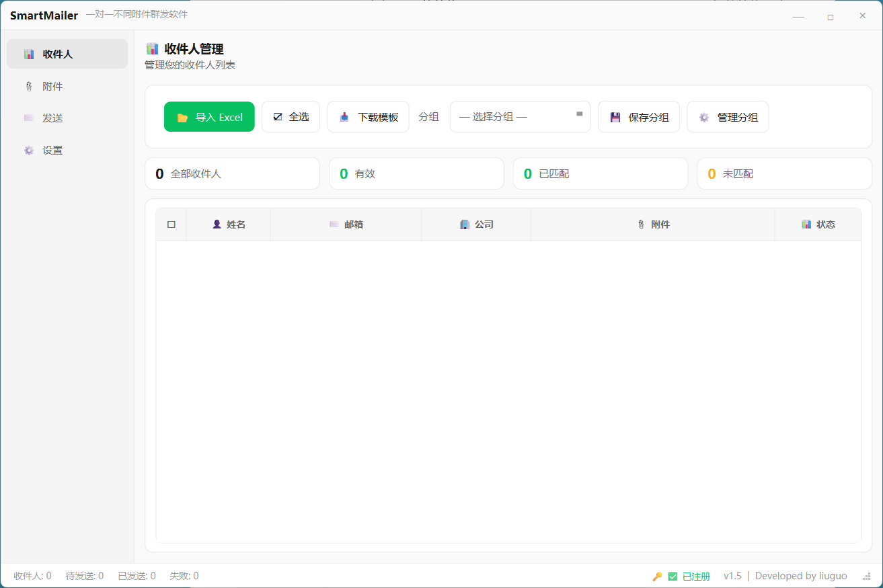Click the 导入 Excel green button
883x588 pixels.
(x=209, y=117)
